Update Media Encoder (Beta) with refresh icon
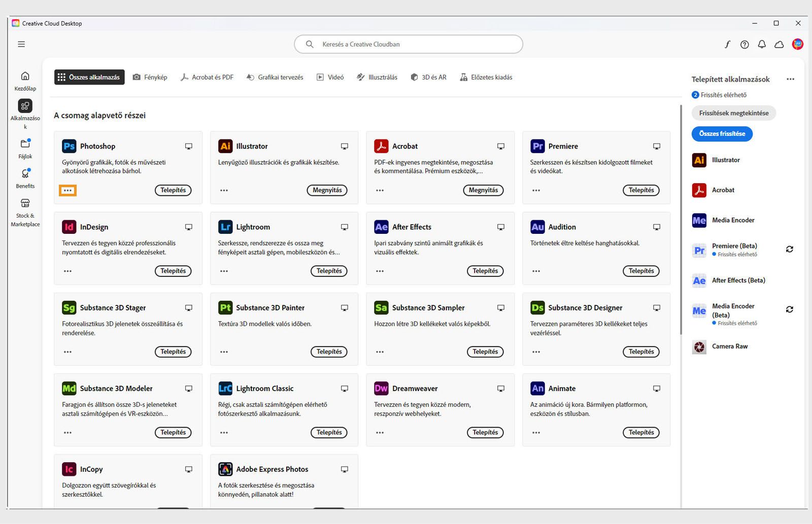The width and height of the screenshot is (812, 524). coord(790,309)
